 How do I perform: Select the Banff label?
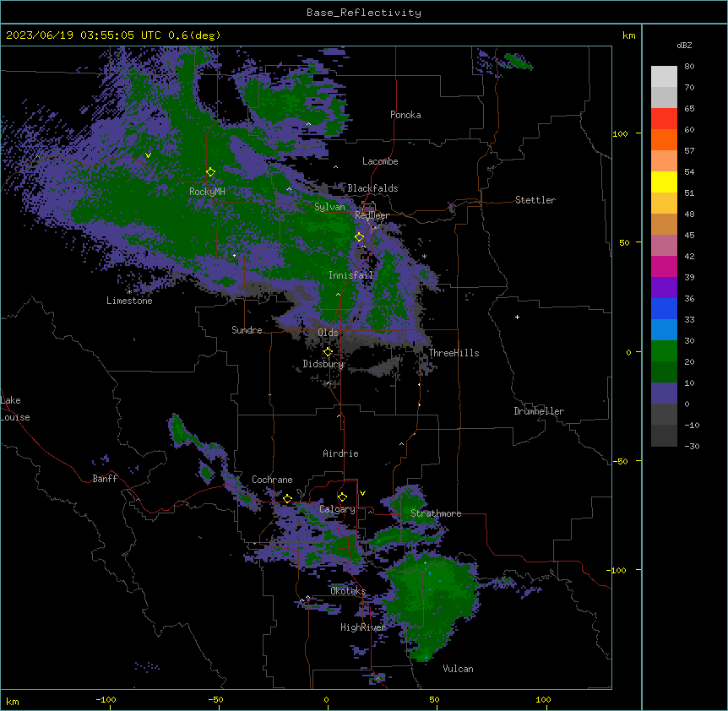pyautogui.click(x=105, y=479)
